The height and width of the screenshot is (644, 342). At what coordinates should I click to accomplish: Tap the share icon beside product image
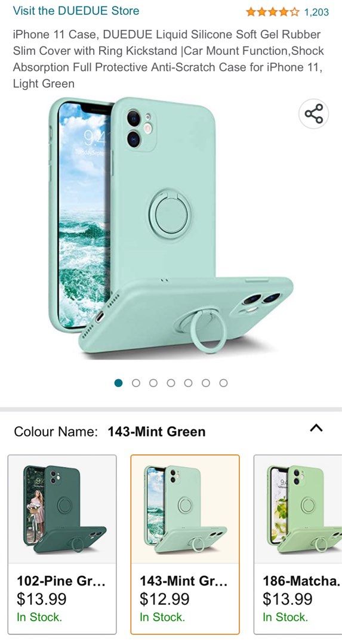pos(313,114)
